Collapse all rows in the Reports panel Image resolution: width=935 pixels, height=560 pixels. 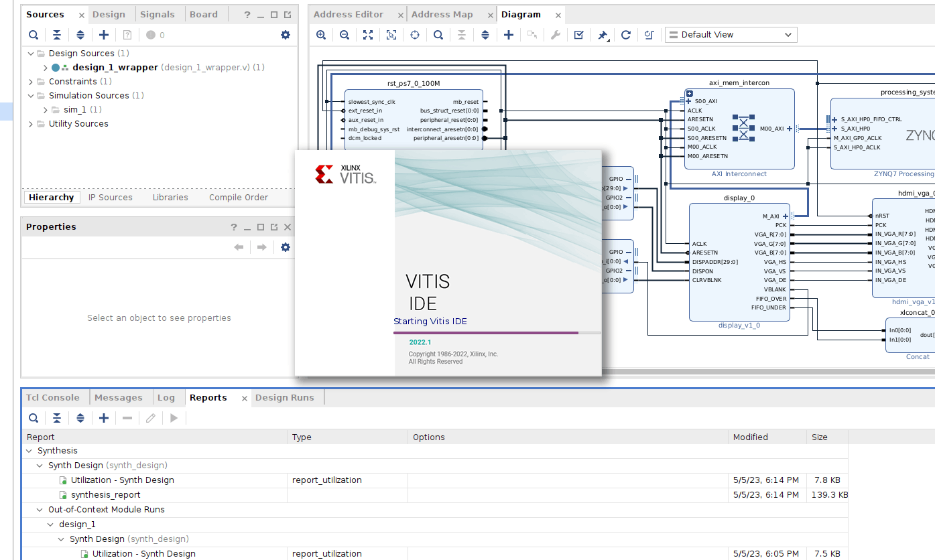[57, 418]
